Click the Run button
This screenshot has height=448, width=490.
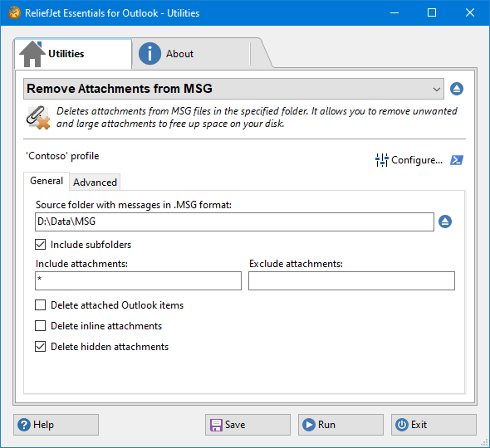point(341,425)
